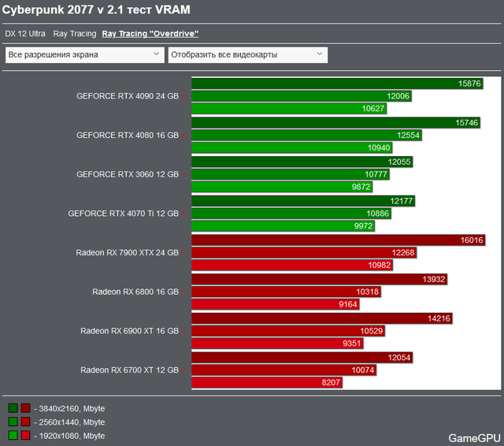The image size is (504, 446).
Task: Click the RTX 4090 bar showing 12006
Action: tap(302, 96)
